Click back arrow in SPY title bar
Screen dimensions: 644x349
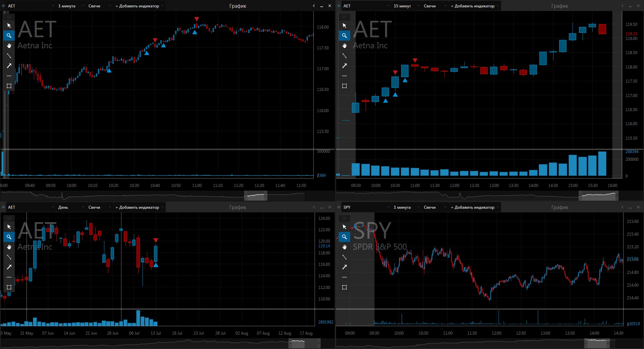point(623,207)
